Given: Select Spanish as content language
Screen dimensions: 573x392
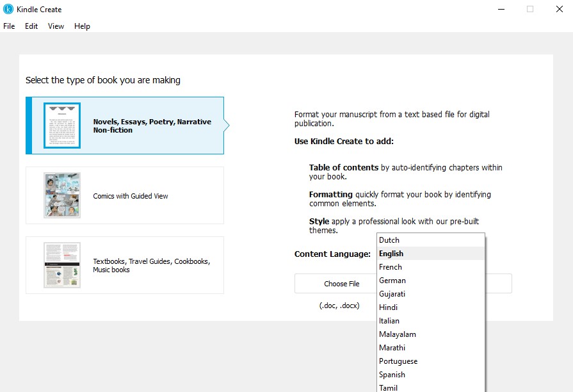Looking at the screenshot, I should tap(392, 375).
